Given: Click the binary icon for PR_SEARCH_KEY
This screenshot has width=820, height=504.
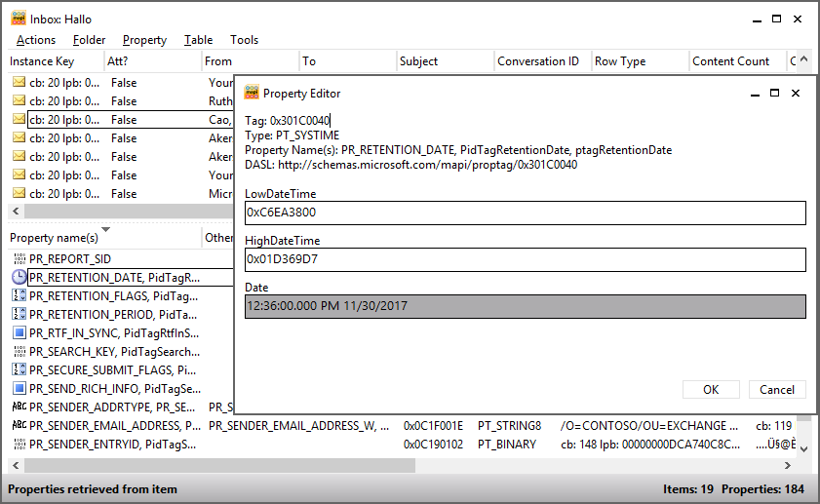Looking at the screenshot, I should [19, 351].
